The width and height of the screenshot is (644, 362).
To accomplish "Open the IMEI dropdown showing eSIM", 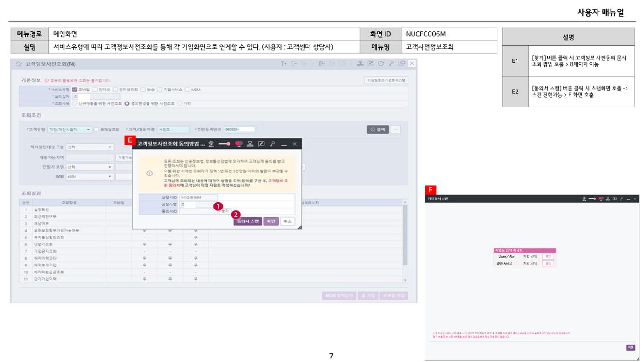I will (x=90, y=176).
